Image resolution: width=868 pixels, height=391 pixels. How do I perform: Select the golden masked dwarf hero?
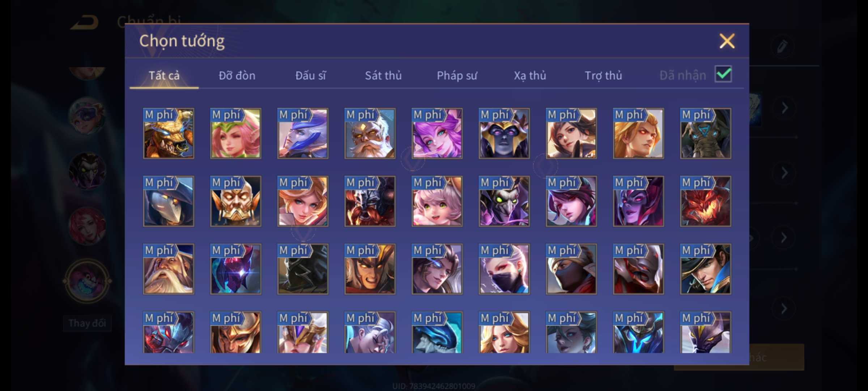tap(235, 201)
